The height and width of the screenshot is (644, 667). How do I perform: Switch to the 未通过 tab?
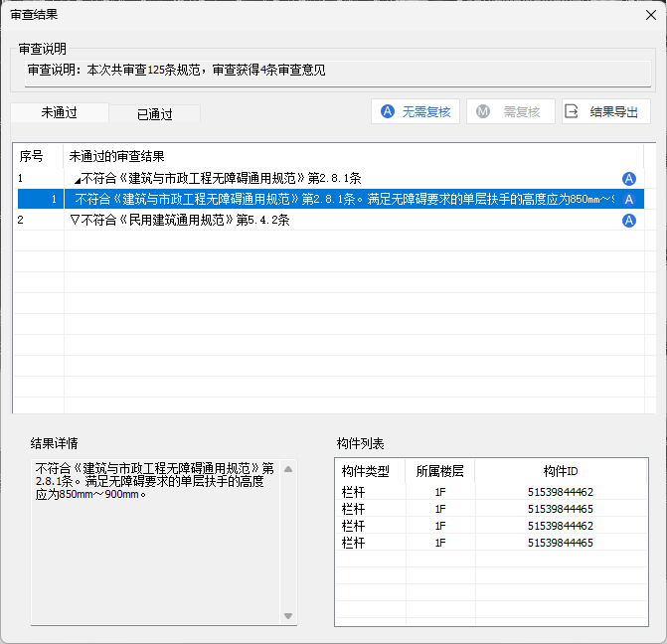[x=60, y=112]
